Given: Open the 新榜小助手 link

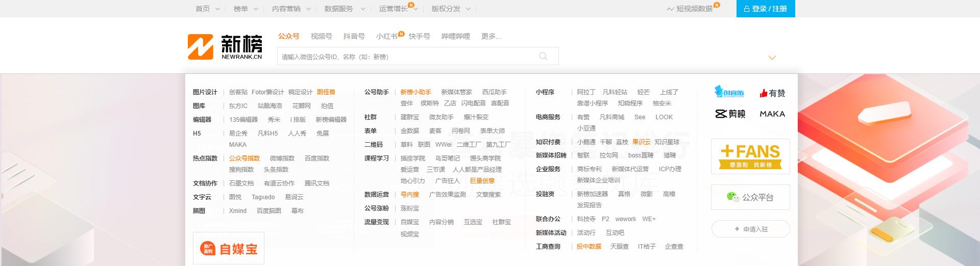Looking at the screenshot, I should point(416,92).
